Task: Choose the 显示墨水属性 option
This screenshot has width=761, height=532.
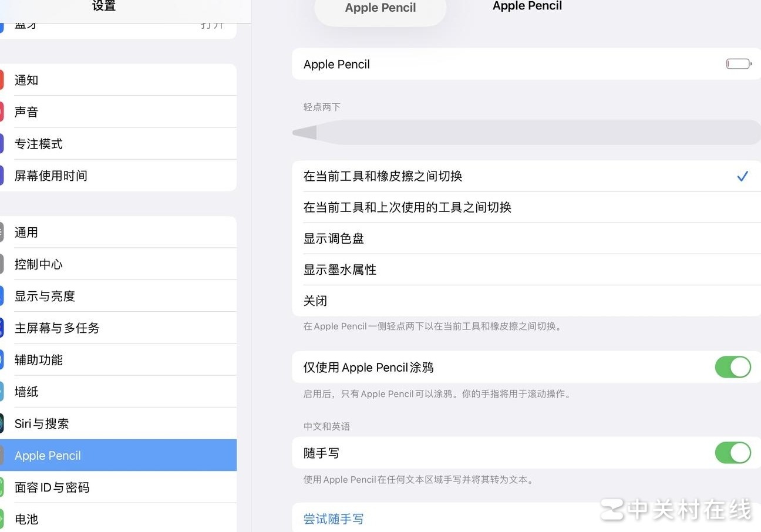Action: [x=340, y=270]
